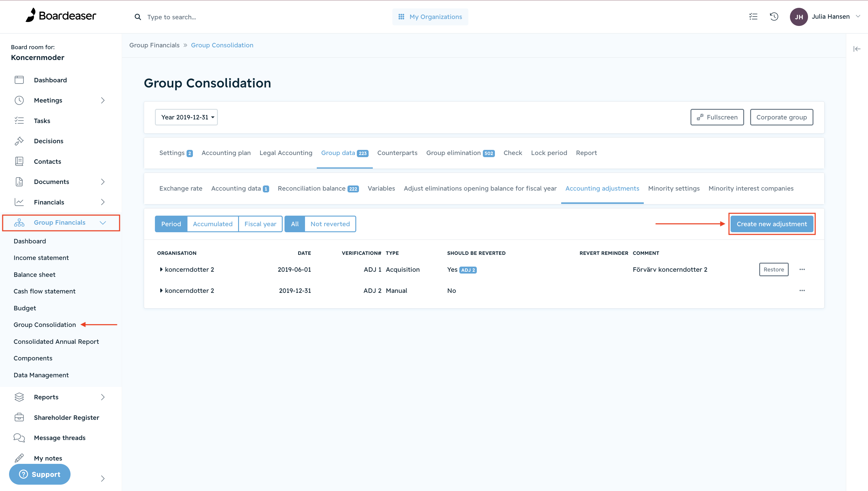Click the Contacts book icon

point(19,162)
